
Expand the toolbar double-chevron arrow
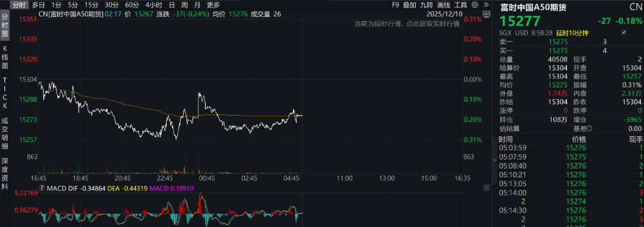486,5
